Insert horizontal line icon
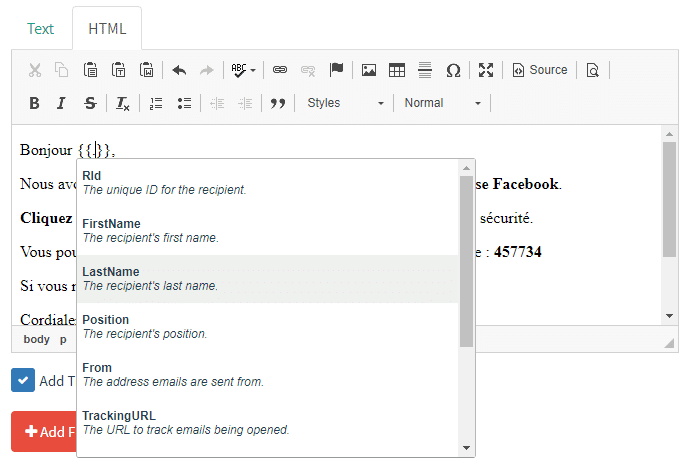Image resolution: width=692 pixels, height=462 pixels. coord(425,70)
